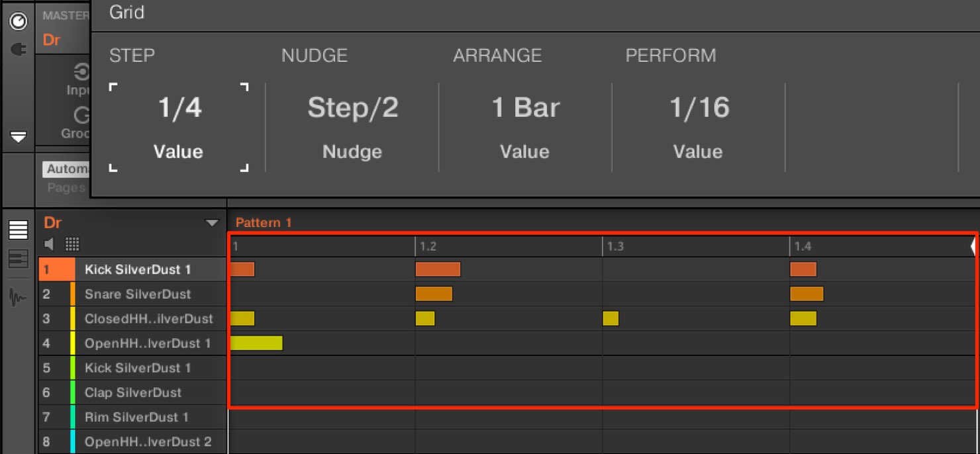Click the PERFORM 1/16 value
Viewport: 980px width, 454px height.
point(699,127)
